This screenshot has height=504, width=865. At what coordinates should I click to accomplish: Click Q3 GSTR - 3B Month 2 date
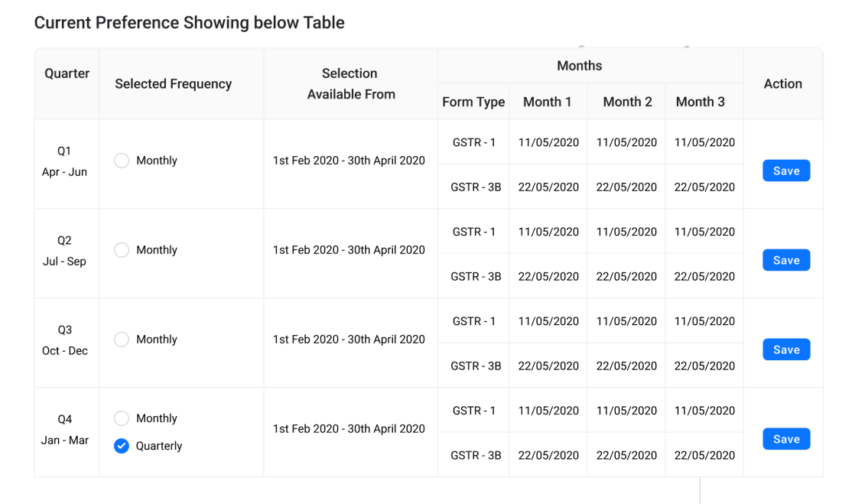(626, 366)
